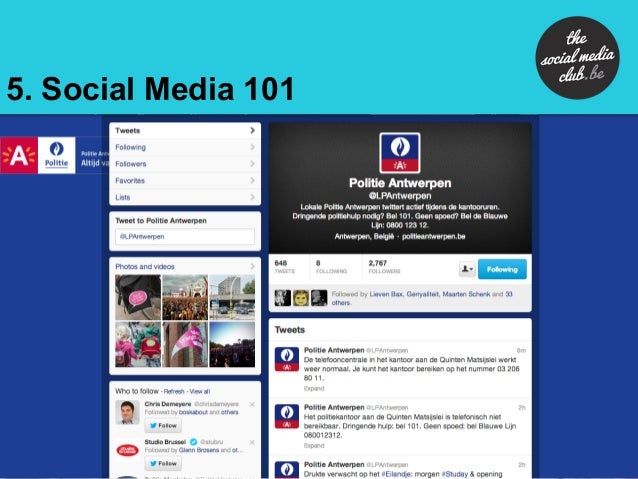Screen dimensions: 638x479
Task: Expand the telefooncentrale tweet
Action: tap(314, 389)
